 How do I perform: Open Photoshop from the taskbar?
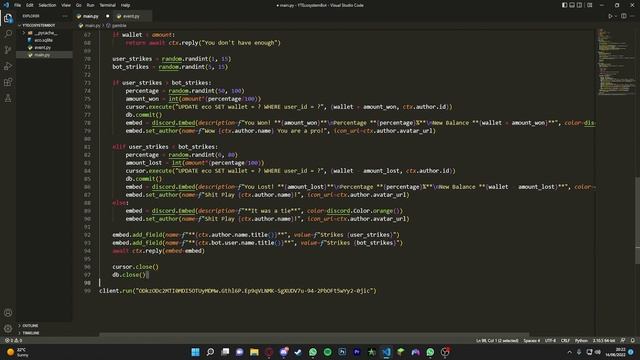[342, 352]
